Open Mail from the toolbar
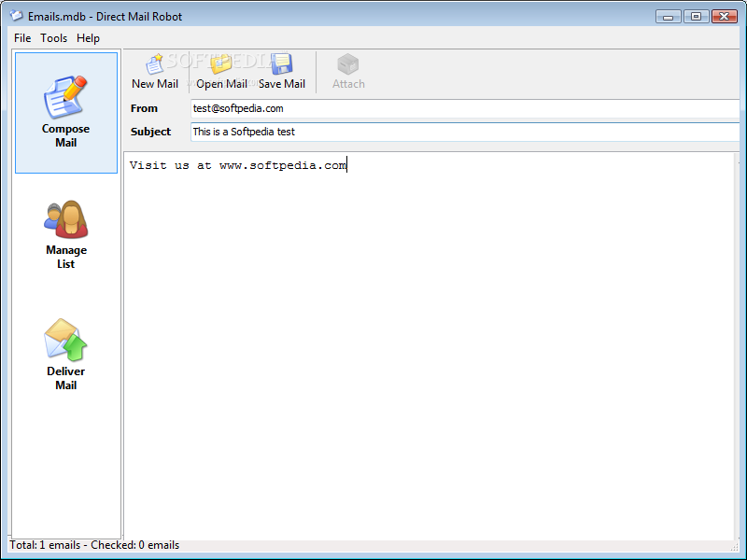This screenshot has width=747, height=560. [x=221, y=72]
